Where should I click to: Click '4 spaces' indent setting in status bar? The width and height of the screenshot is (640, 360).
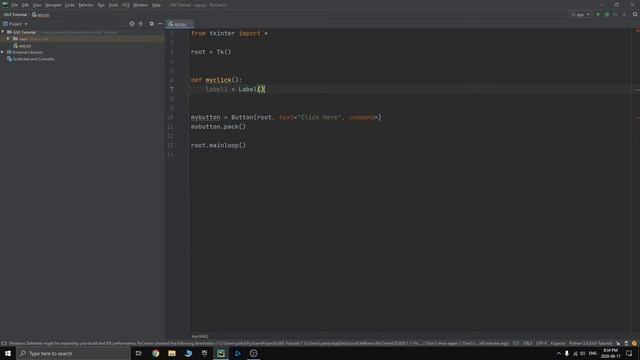click(558, 344)
